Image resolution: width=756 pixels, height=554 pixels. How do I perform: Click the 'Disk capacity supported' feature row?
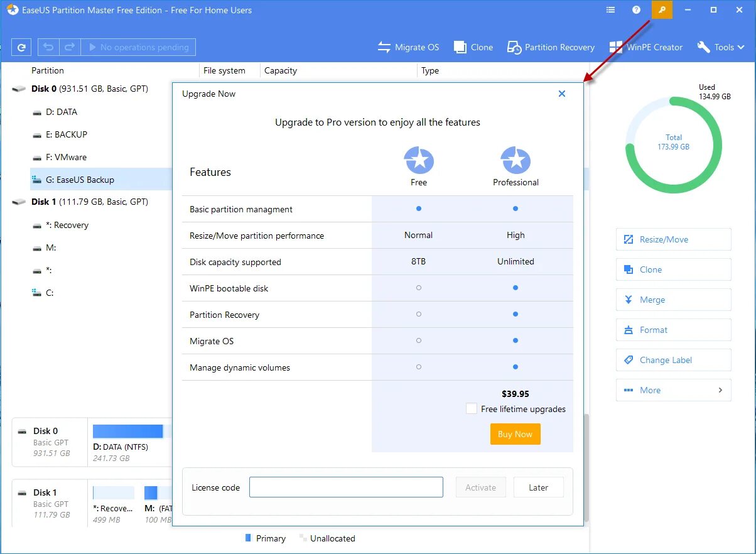tap(377, 262)
